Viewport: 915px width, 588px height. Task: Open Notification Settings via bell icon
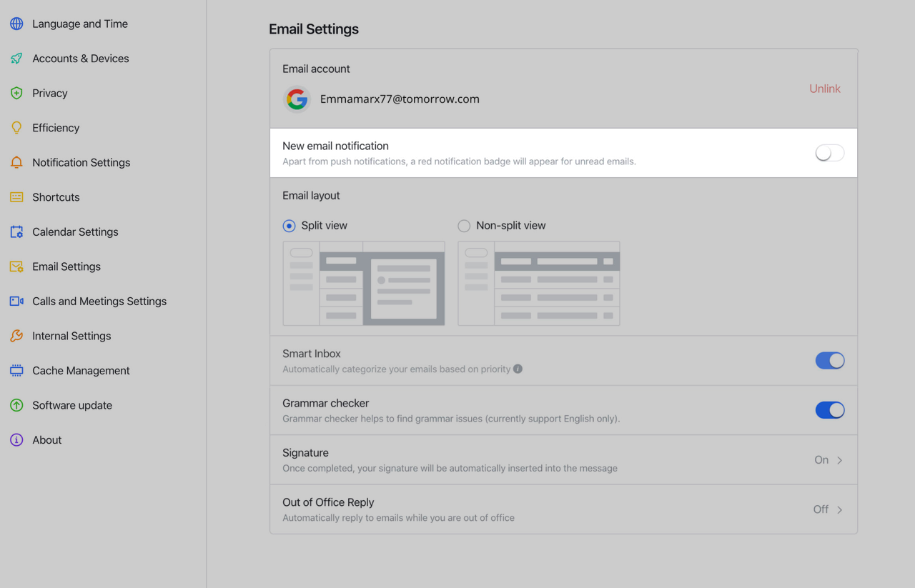(16, 162)
